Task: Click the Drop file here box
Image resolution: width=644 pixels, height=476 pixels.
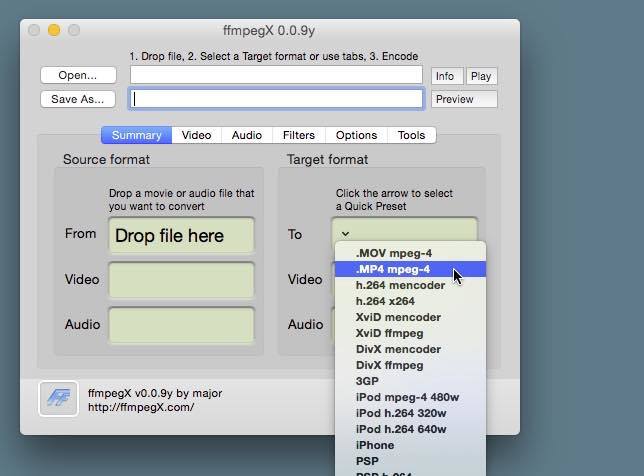Action: 182,235
